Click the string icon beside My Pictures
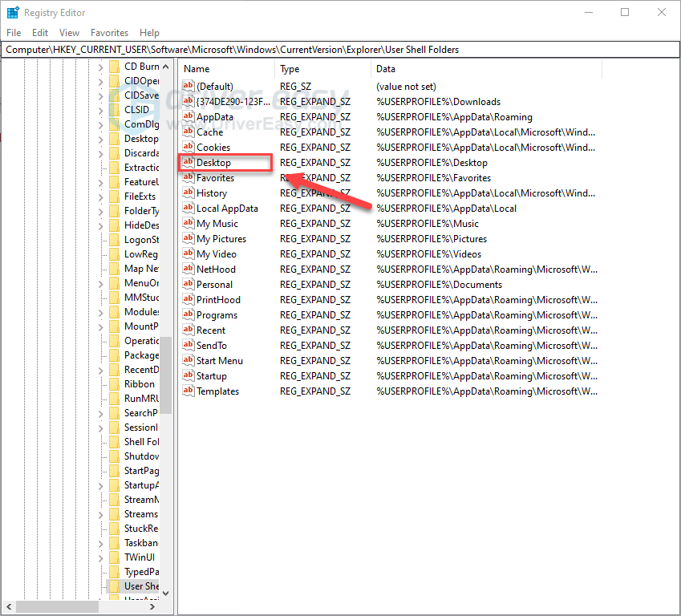The width and height of the screenshot is (681, 616). (188, 238)
